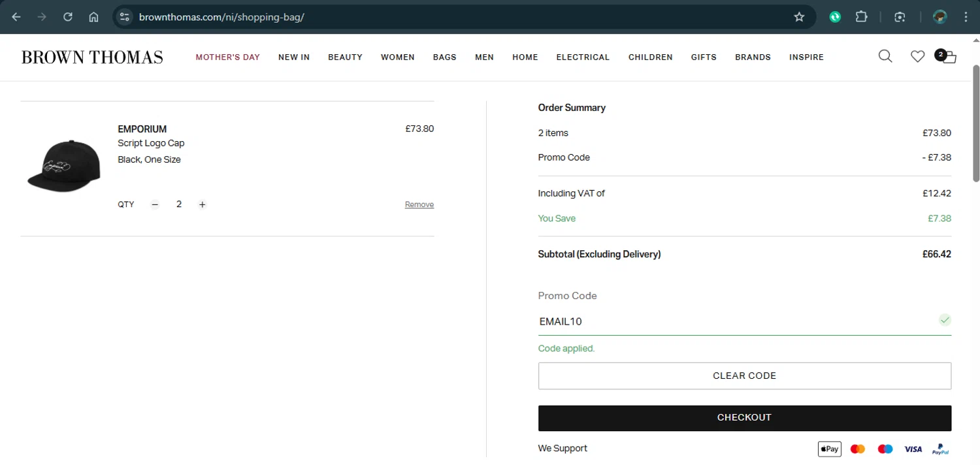Click the VAT amount £12.42

click(x=937, y=193)
